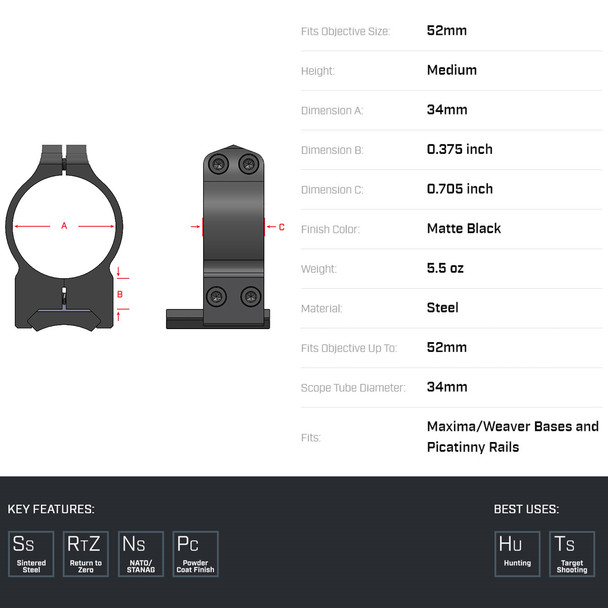Click the Hunting (Hu) best use icon

pyautogui.click(x=517, y=553)
